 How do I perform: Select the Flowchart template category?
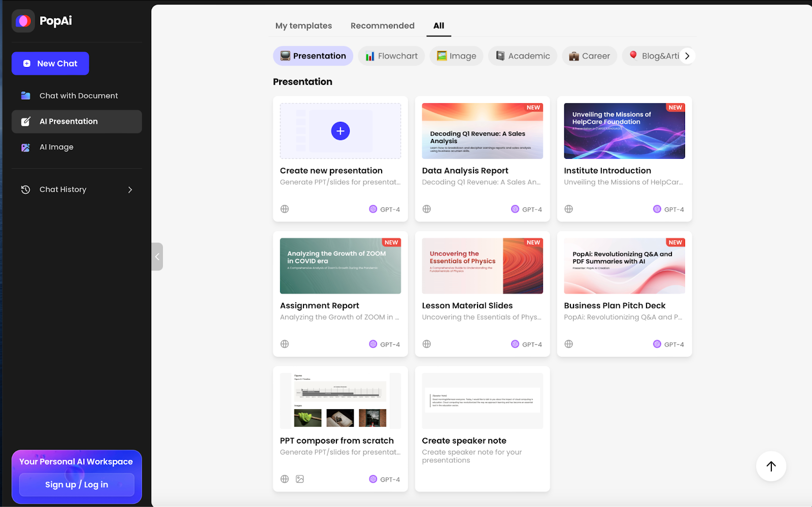click(x=391, y=56)
